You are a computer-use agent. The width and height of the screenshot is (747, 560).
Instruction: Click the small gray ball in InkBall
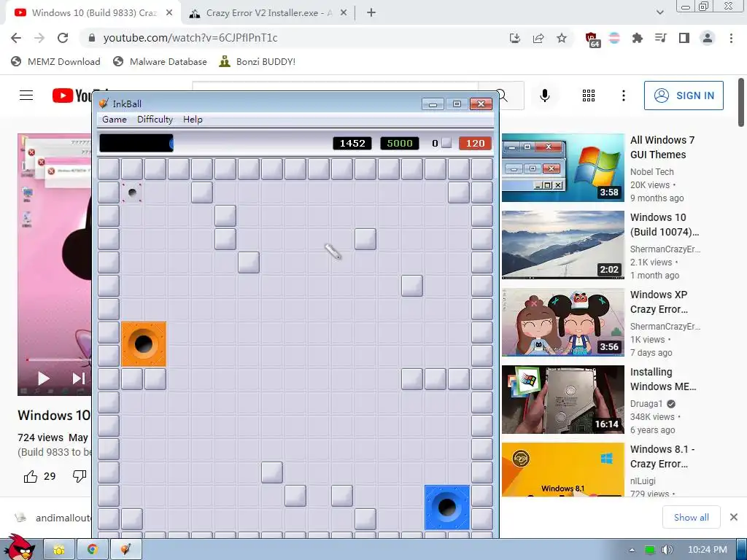132,192
